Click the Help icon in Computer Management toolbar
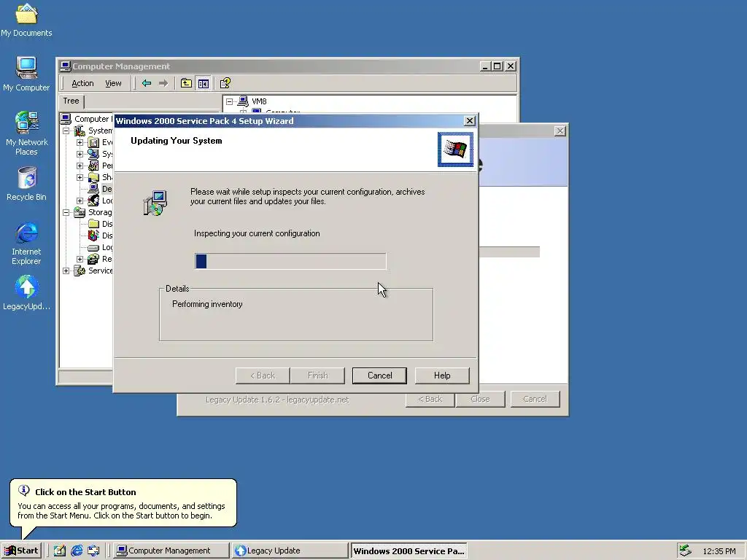The height and width of the screenshot is (560, 747). (225, 83)
